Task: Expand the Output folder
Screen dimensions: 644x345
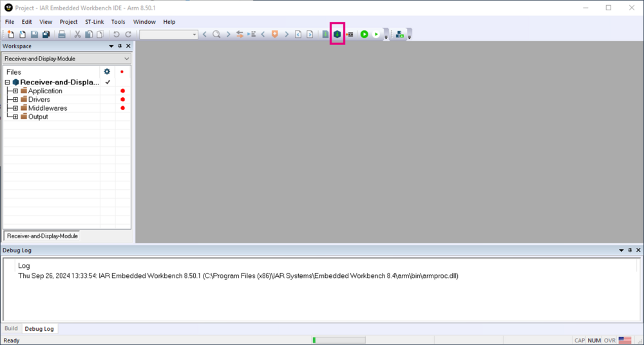Action: click(15, 117)
